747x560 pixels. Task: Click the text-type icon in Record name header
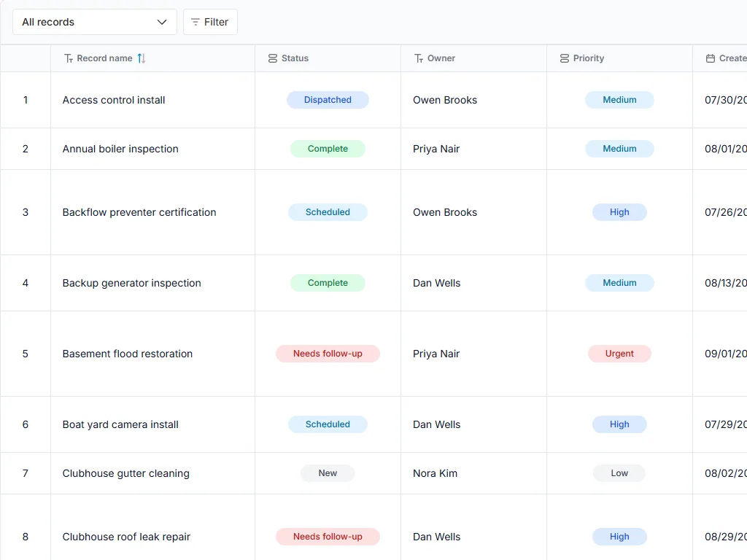point(69,58)
